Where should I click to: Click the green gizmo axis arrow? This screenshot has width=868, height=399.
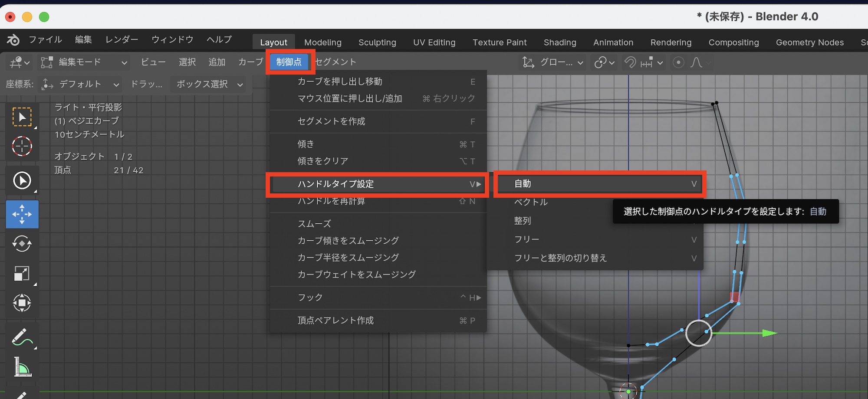[x=769, y=333]
